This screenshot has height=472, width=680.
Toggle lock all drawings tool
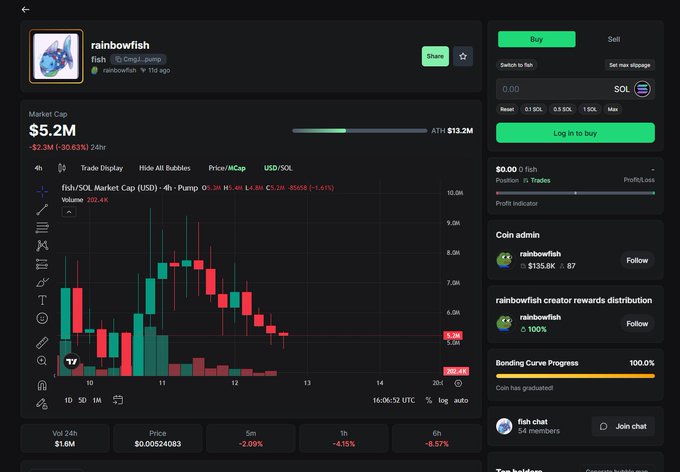(x=42, y=404)
